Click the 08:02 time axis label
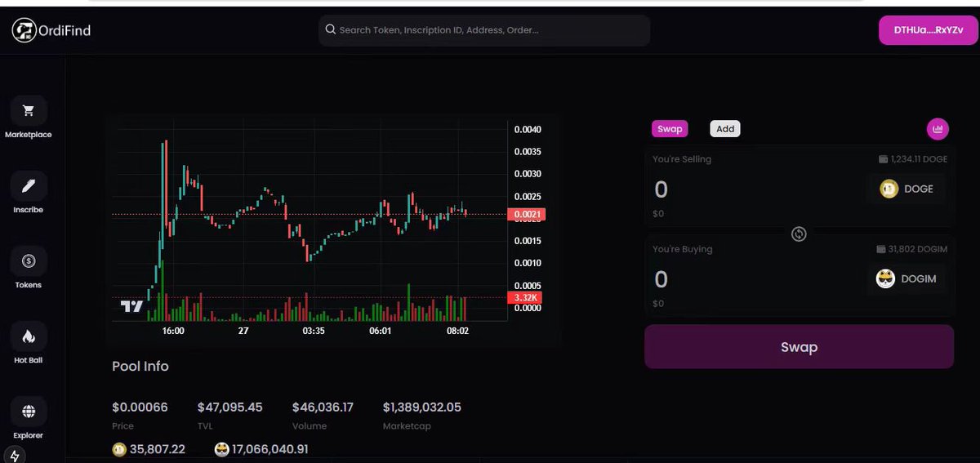 coord(457,331)
